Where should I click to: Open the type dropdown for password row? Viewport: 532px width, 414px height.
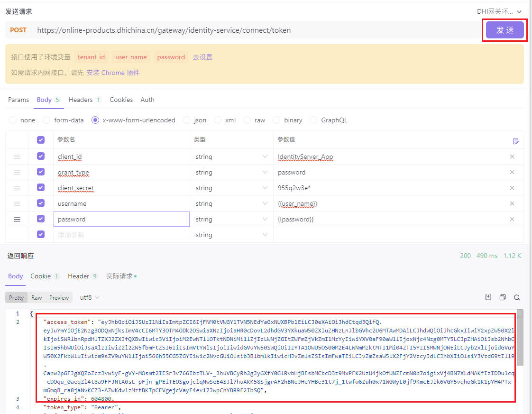(231, 219)
